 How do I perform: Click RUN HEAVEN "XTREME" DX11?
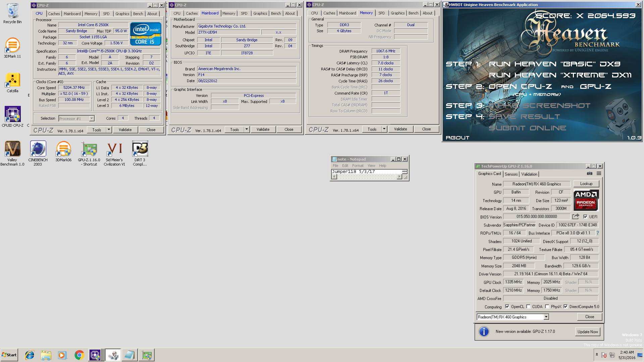point(560,75)
